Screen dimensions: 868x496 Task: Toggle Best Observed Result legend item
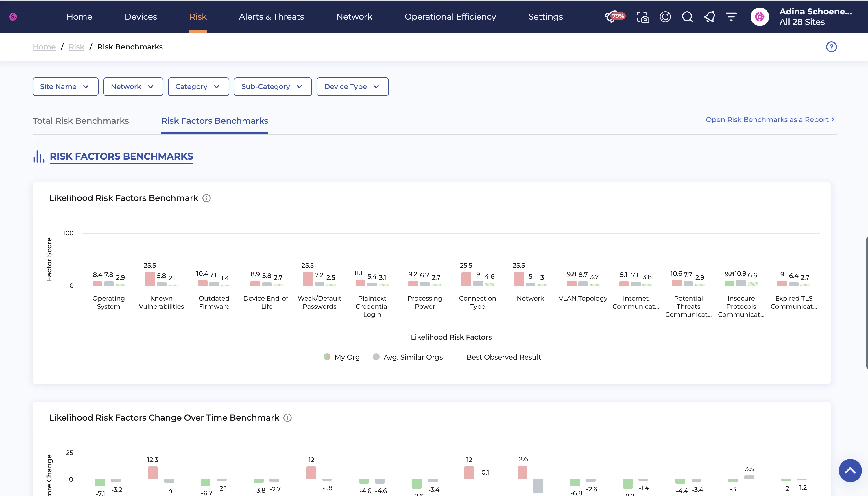503,357
